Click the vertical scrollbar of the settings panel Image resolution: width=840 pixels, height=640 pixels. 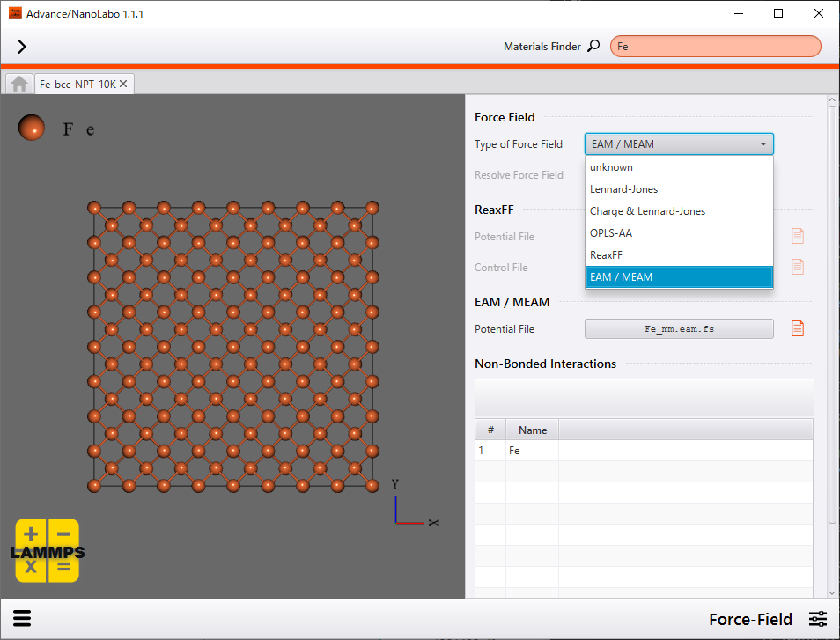(832, 315)
